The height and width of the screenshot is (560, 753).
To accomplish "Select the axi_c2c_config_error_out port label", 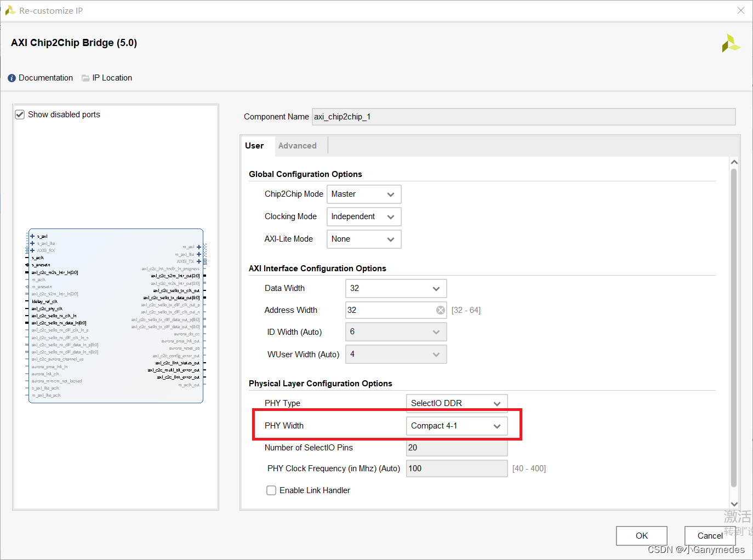I will click(x=176, y=356).
